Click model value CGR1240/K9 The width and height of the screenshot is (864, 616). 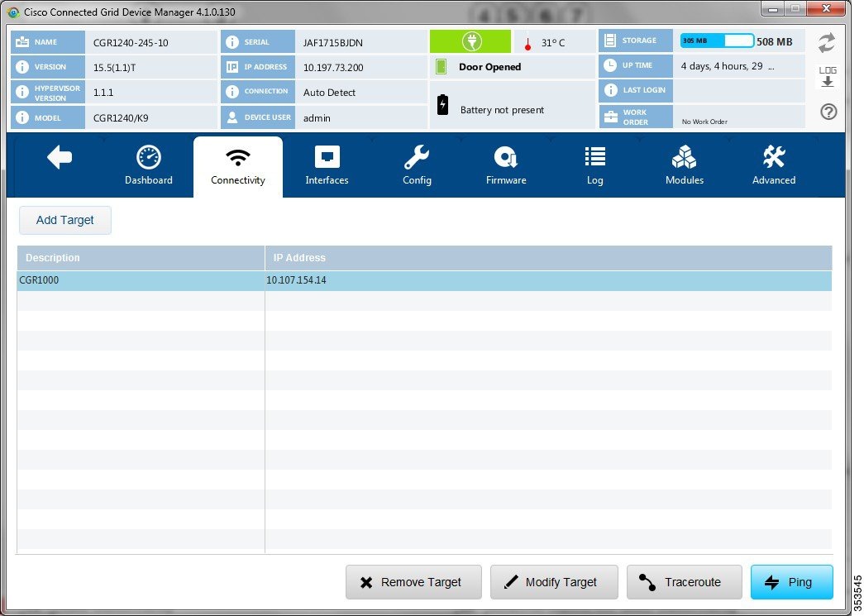click(x=121, y=118)
